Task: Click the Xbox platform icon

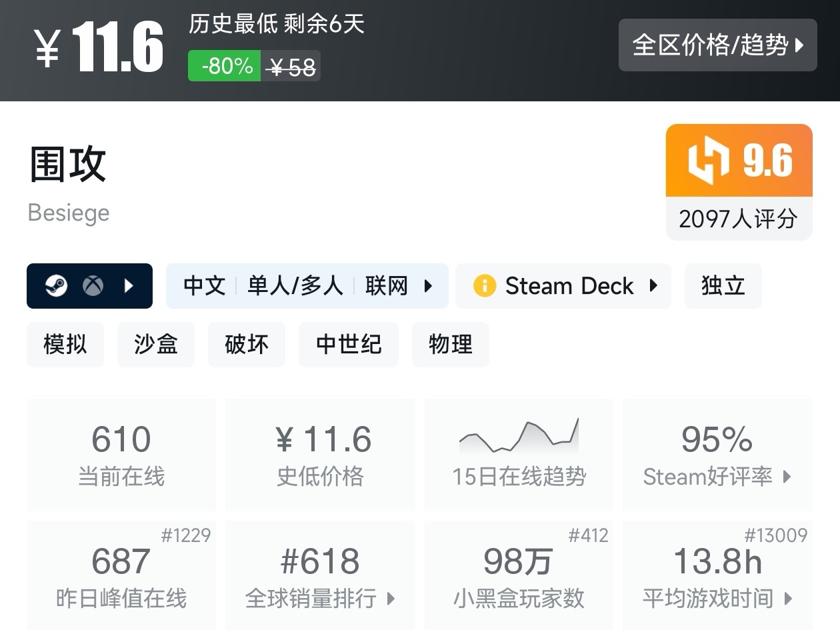Action: pyautogui.click(x=93, y=286)
